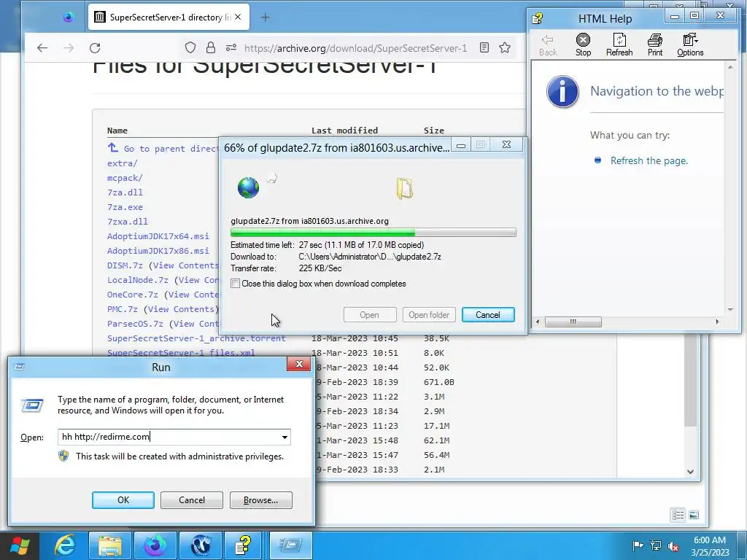Click the OneCore.7z file link
The width and height of the screenshot is (747, 560).
pos(133,295)
